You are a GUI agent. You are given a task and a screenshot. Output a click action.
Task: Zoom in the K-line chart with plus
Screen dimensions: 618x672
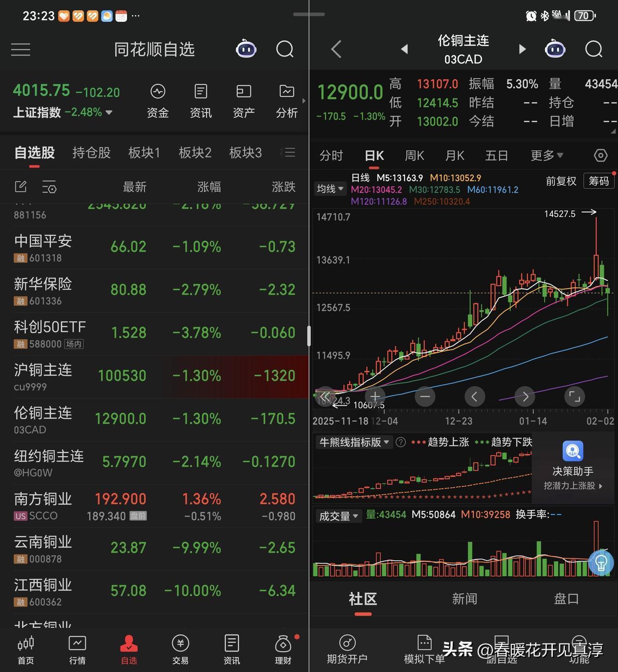pos(375,397)
